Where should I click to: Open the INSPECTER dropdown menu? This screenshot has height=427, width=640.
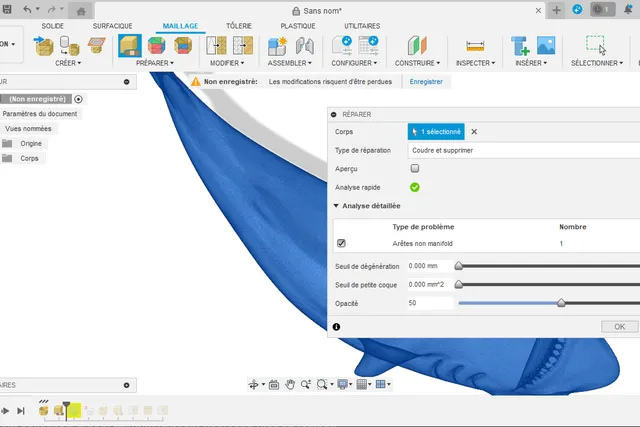[475, 63]
